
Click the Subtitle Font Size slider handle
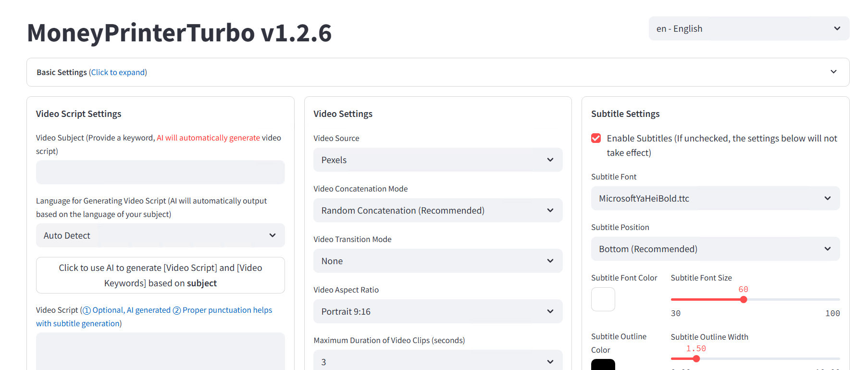pyautogui.click(x=744, y=299)
